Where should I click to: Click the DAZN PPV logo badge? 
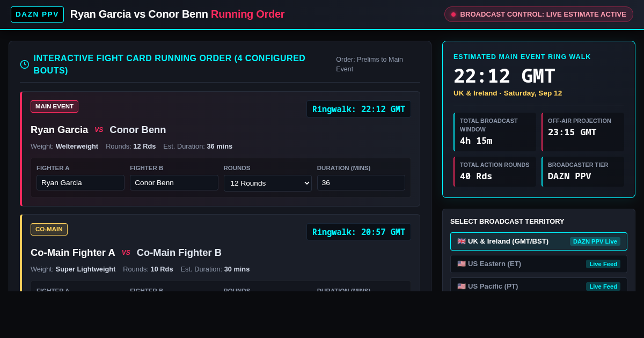point(37,14)
